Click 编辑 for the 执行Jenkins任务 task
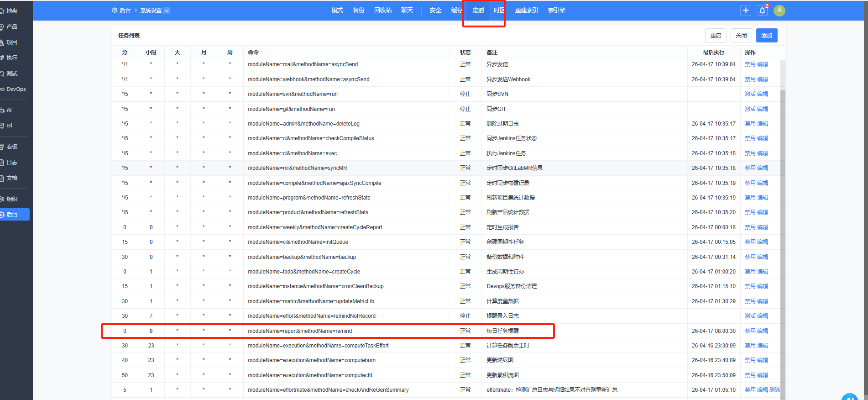The width and height of the screenshot is (868, 400). click(x=763, y=153)
